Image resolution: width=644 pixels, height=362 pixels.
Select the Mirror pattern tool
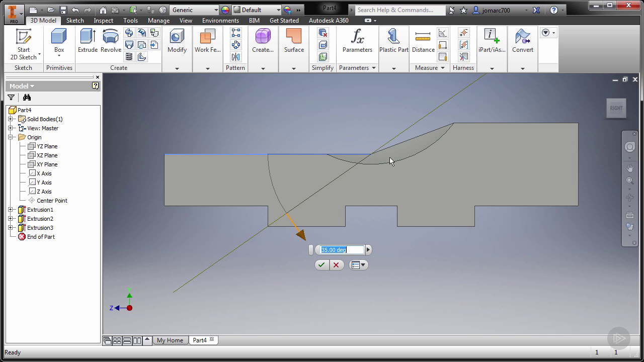click(235, 57)
